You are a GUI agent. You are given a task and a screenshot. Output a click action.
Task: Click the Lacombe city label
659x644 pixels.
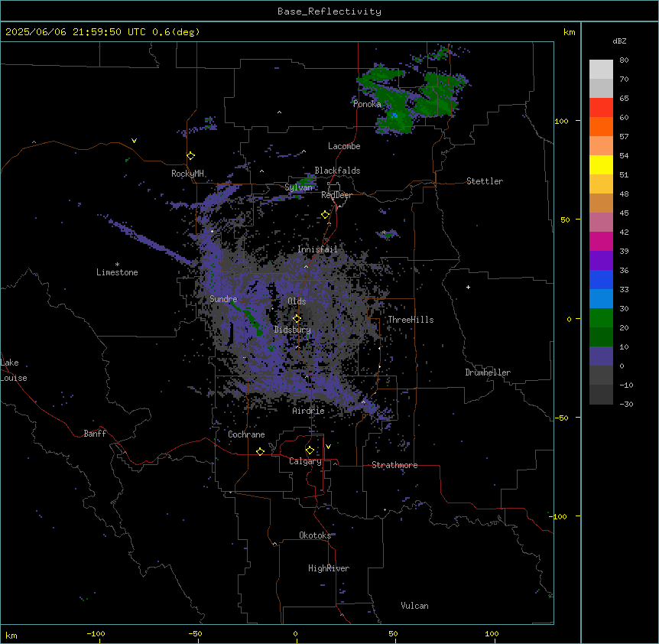tap(344, 146)
